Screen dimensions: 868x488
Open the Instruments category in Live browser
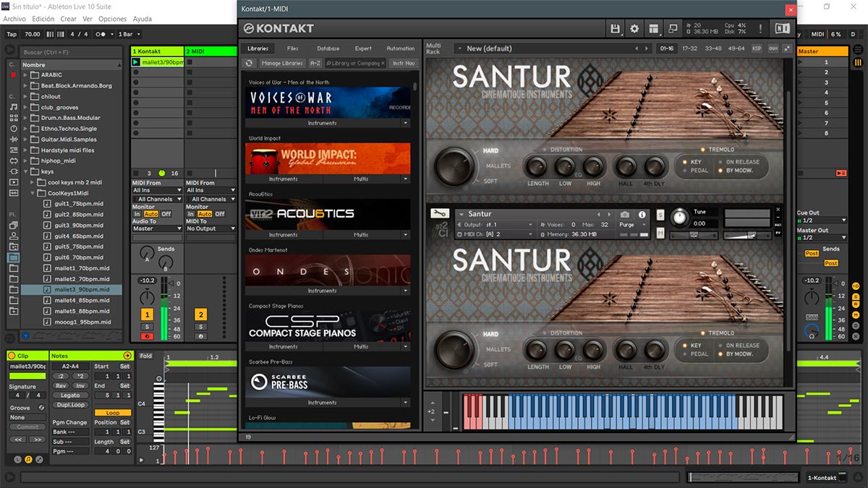14,128
